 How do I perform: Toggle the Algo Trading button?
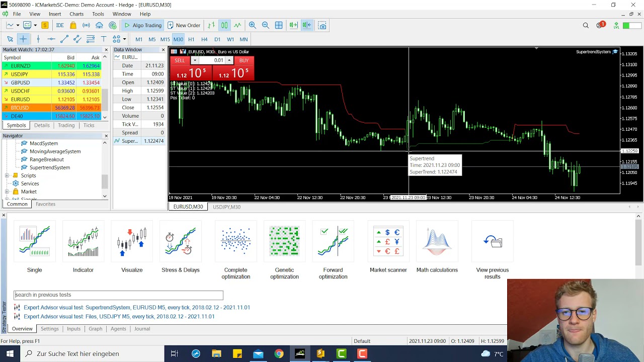tap(142, 25)
